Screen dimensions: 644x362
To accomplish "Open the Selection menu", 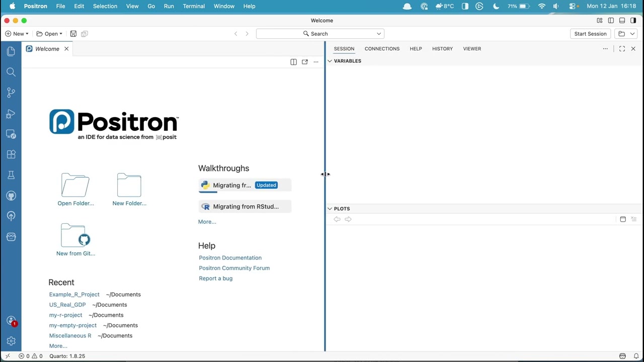I will (x=105, y=6).
